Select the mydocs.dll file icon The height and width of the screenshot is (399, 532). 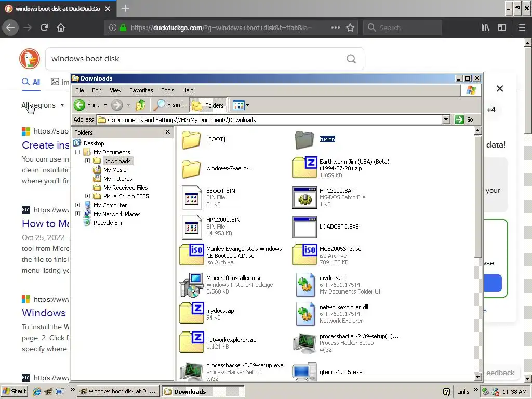[x=304, y=285]
